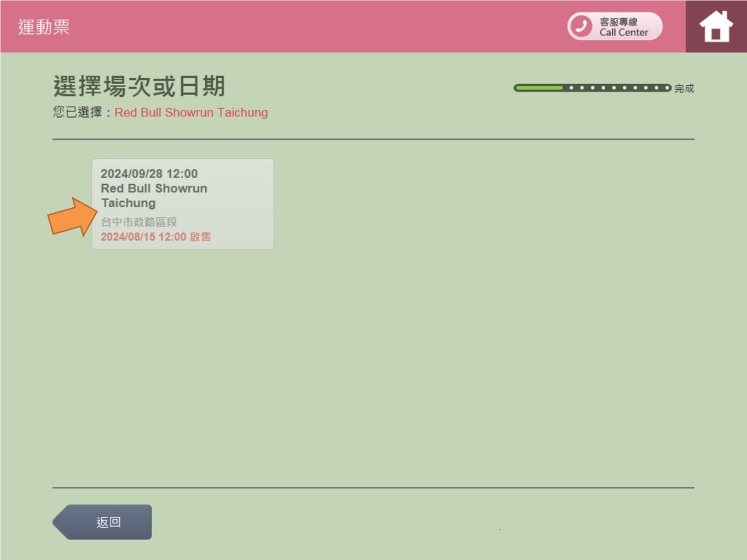Click the 您已選擇 label

point(78,113)
